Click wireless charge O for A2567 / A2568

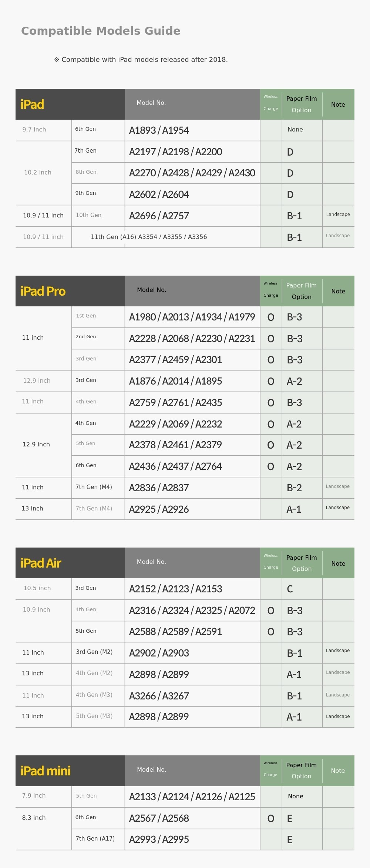(x=271, y=818)
